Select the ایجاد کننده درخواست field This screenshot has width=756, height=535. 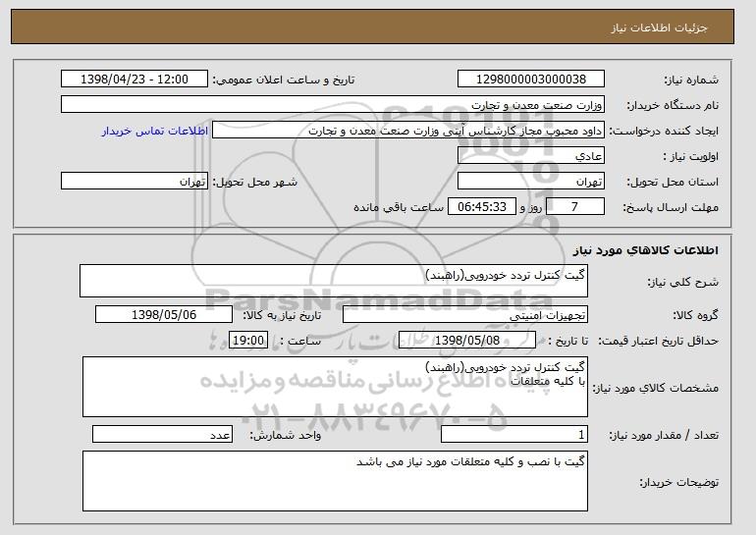click(408, 131)
